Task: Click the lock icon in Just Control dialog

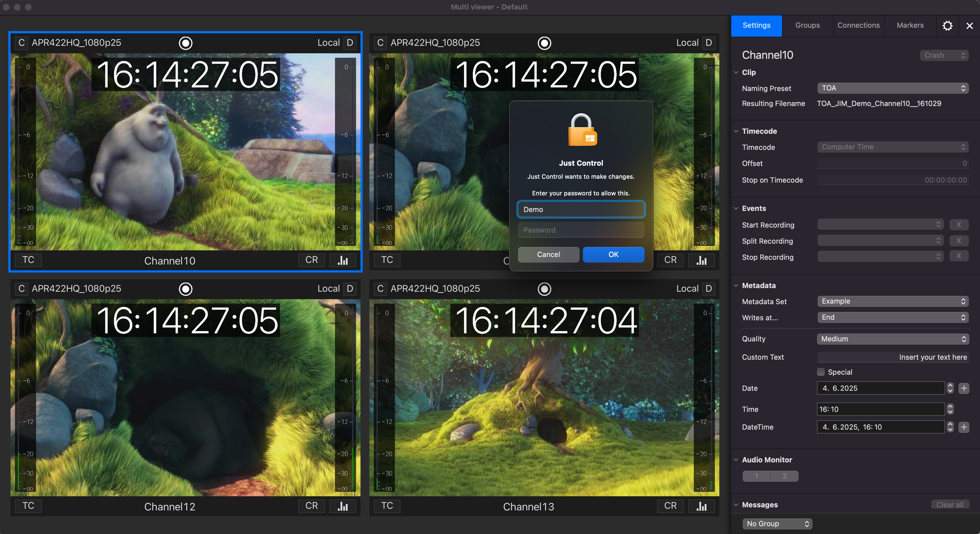Action: pyautogui.click(x=582, y=130)
